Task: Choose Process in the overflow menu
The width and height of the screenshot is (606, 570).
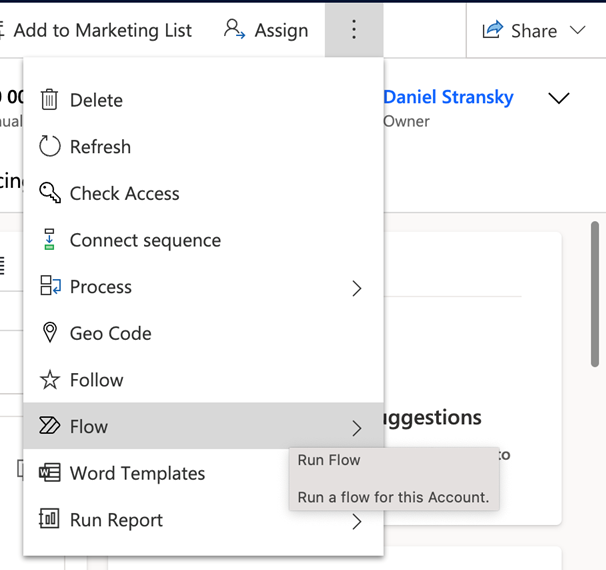Action: [x=101, y=287]
